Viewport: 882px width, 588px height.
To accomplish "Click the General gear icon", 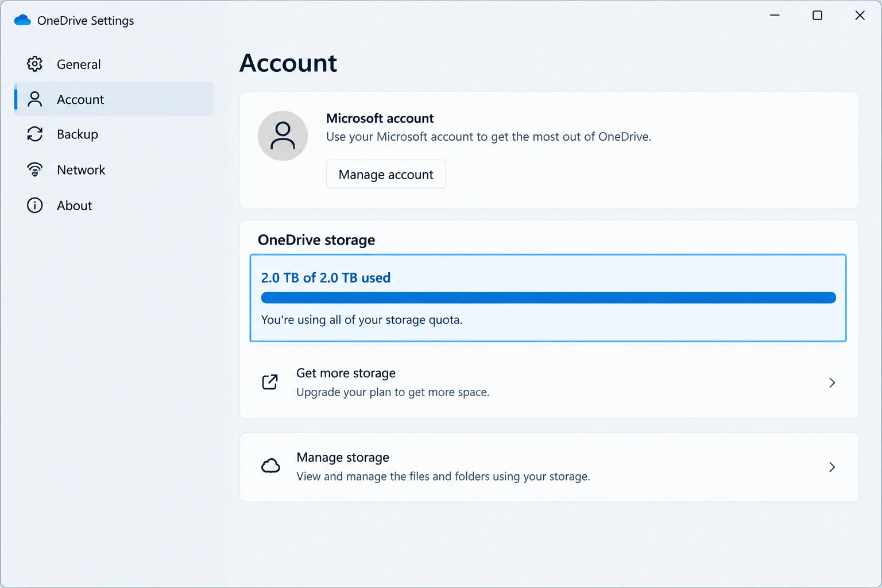I will coord(35,64).
